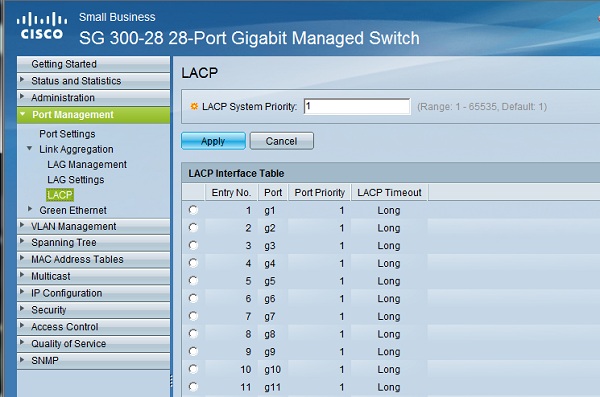Click the Cisco logo
This screenshot has height=397, width=600.
41,26
